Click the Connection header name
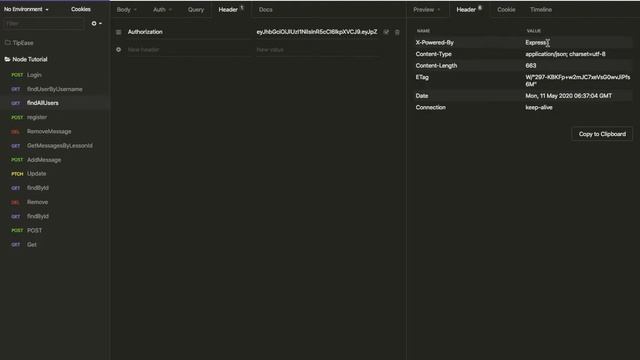 click(431, 107)
